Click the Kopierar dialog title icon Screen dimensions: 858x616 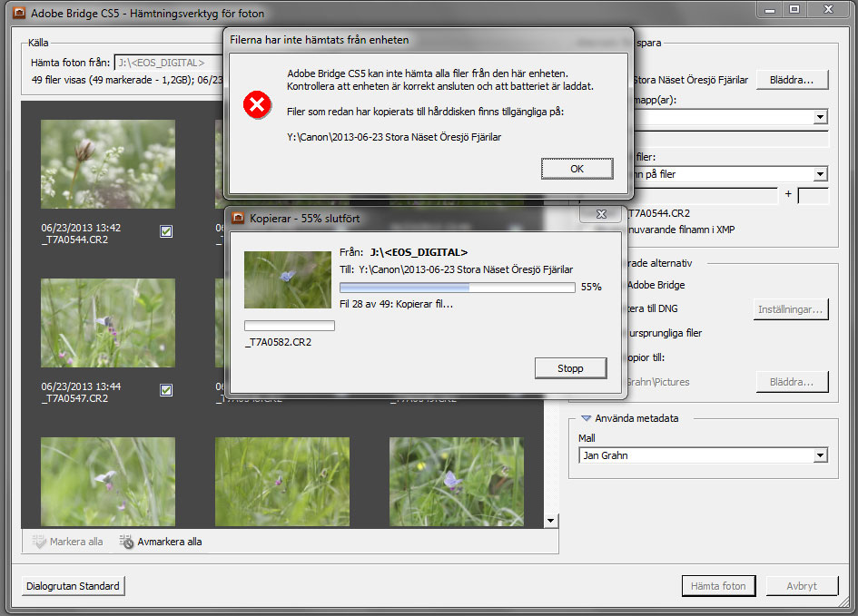pyautogui.click(x=238, y=218)
